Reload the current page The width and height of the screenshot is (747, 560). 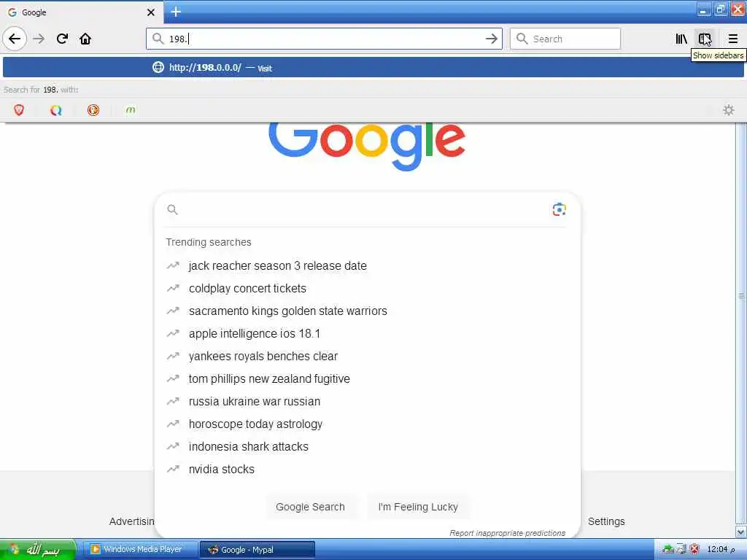click(63, 39)
